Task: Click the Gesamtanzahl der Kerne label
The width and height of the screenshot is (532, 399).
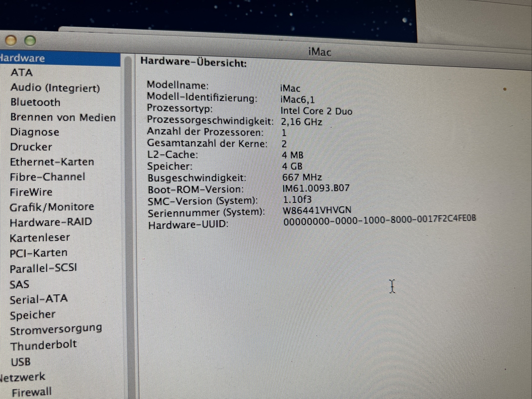Action: 207,143
